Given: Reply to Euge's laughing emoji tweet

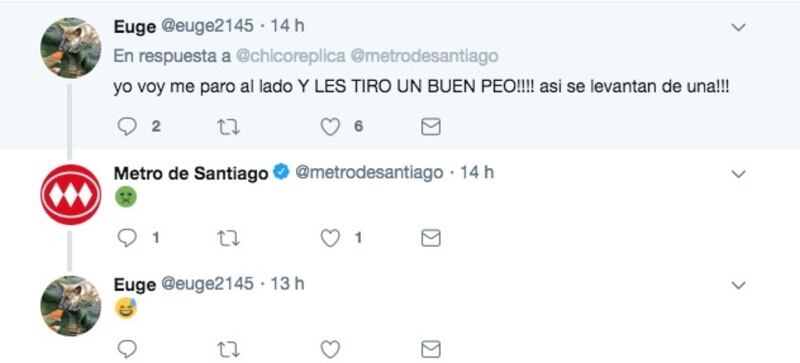Looking at the screenshot, I should pos(127,350).
